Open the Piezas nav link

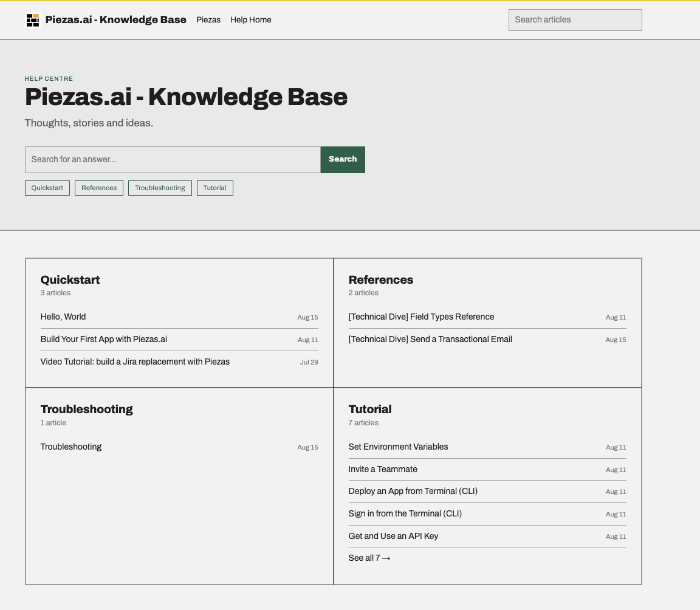(208, 19)
